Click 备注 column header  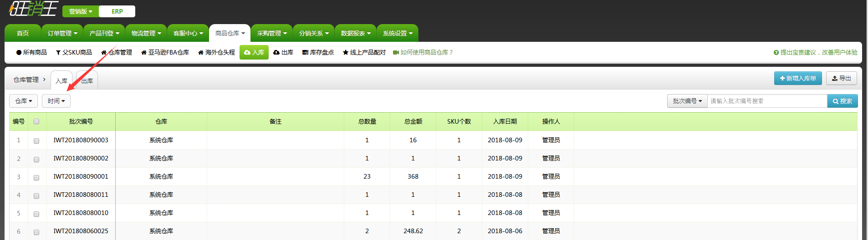tap(276, 121)
